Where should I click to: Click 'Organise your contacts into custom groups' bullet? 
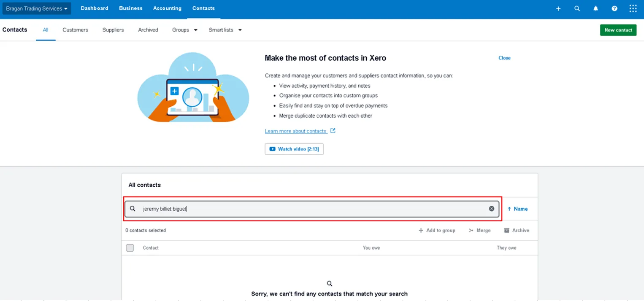[x=328, y=96]
